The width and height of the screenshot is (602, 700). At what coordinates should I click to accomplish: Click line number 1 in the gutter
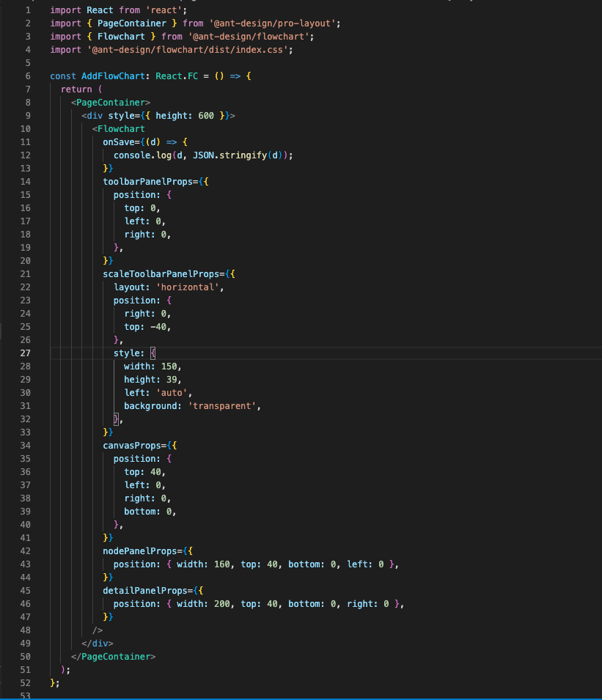(27, 10)
